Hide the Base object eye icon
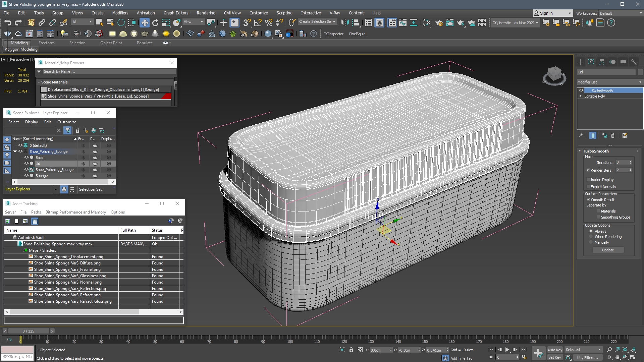This screenshot has height=362, width=644. pyautogui.click(x=26, y=157)
